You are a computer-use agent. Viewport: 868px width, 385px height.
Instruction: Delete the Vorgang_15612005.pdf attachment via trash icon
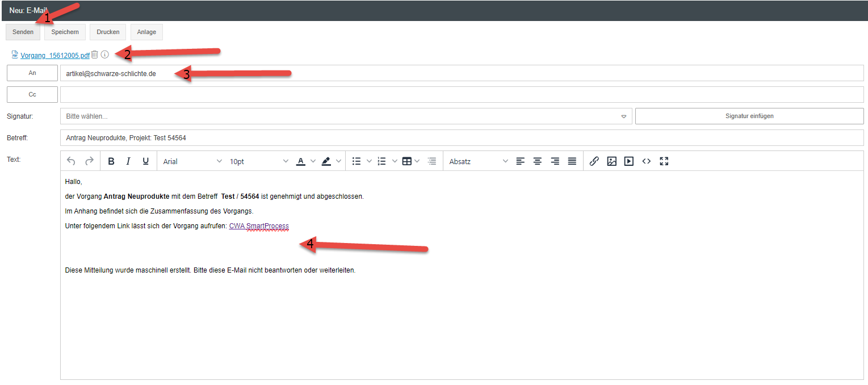95,55
